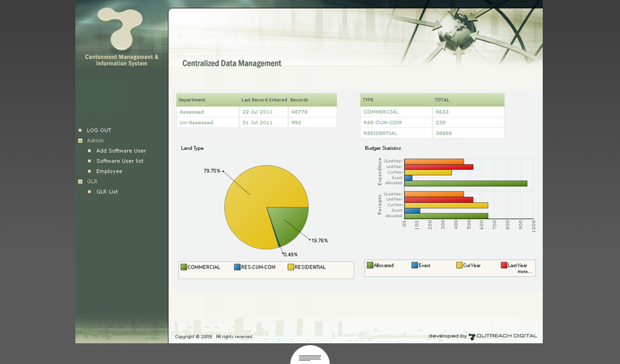Select the RES-CUM-COM type row
The width and height of the screenshot is (620, 364).
click(x=432, y=122)
